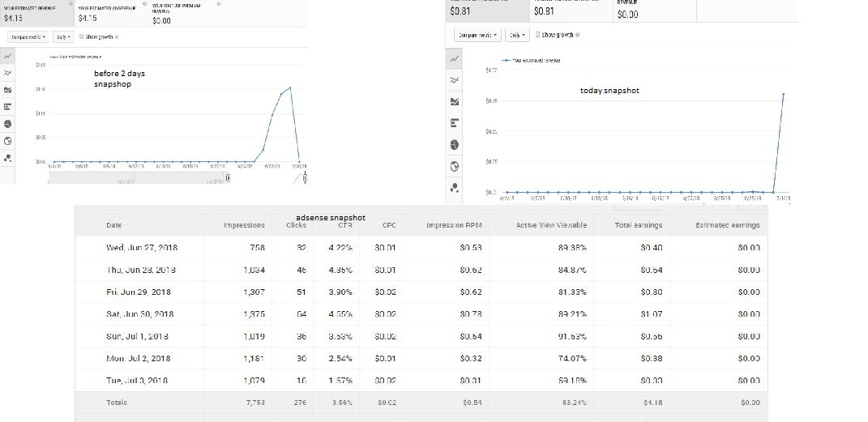Open Compare metric dropdown in today snapshot panel

coord(477,35)
